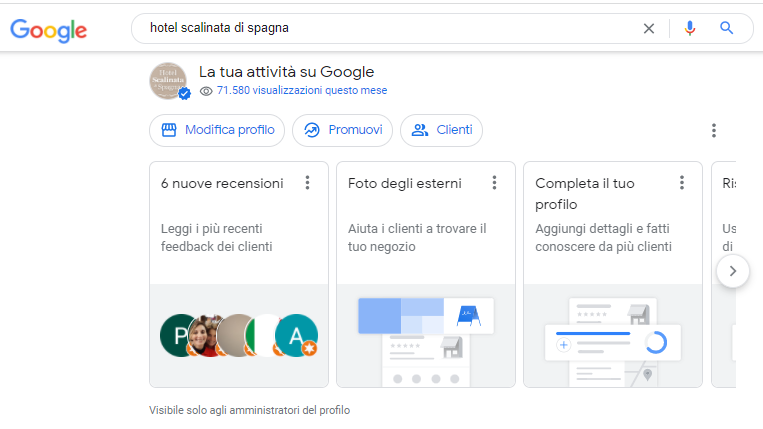Open menu on Completa il tuo profilo card
Image resolution: width=763 pixels, height=429 pixels.
(x=682, y=183)
